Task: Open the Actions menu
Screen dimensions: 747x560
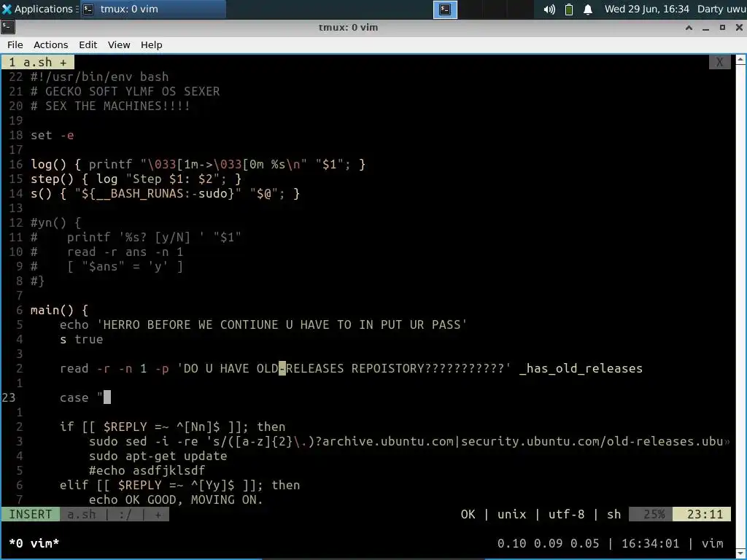Action: [x=50, y=44]
